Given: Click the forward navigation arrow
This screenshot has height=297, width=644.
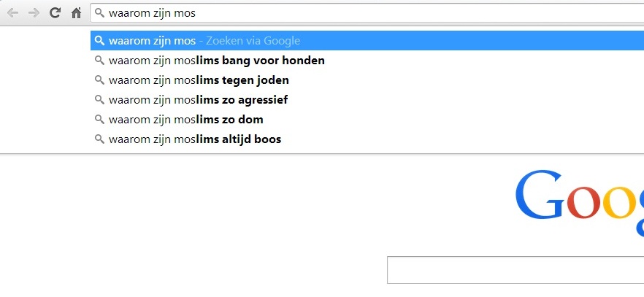Looking at the screenshot, I should (34, 13).
